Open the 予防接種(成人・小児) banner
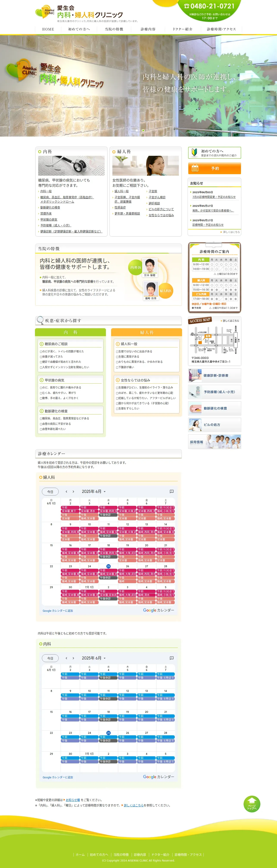This screenshot has height=868, width=277. pyautogui.click(x=214, y=392)
